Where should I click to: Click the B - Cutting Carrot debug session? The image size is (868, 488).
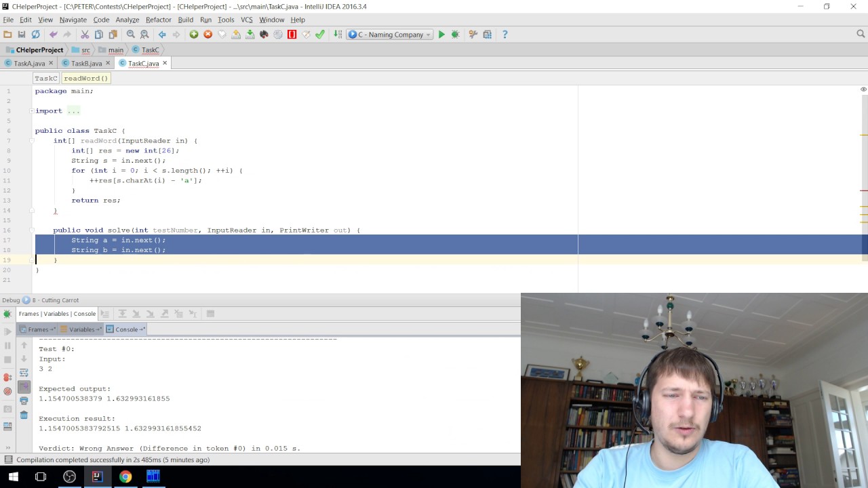coord(52,300)
